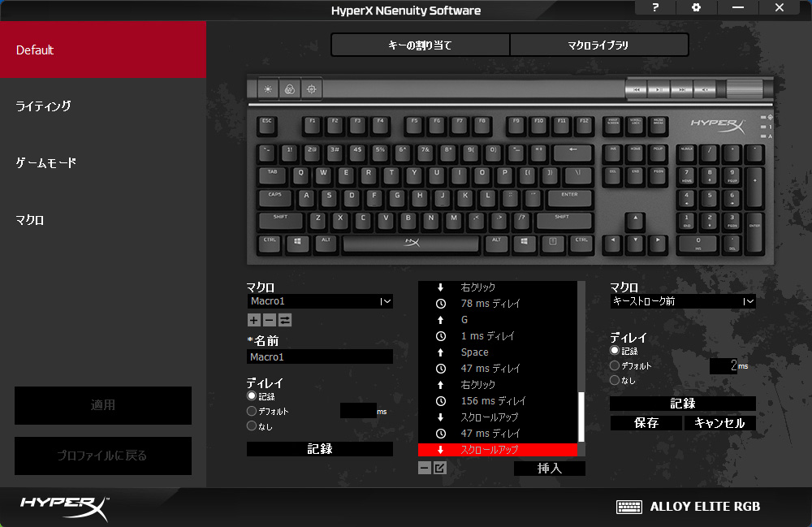Click the 適用 apply button
This screenshot has width=812, height=527.
(103, 405)
